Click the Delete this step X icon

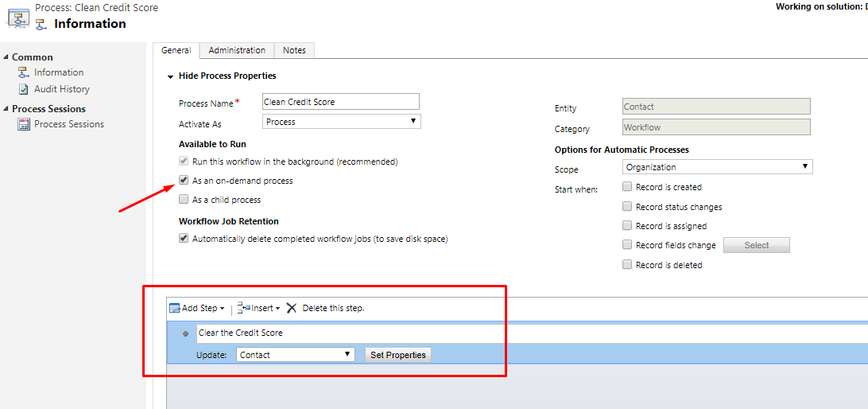pyautogui.click(x=292, y=308)
